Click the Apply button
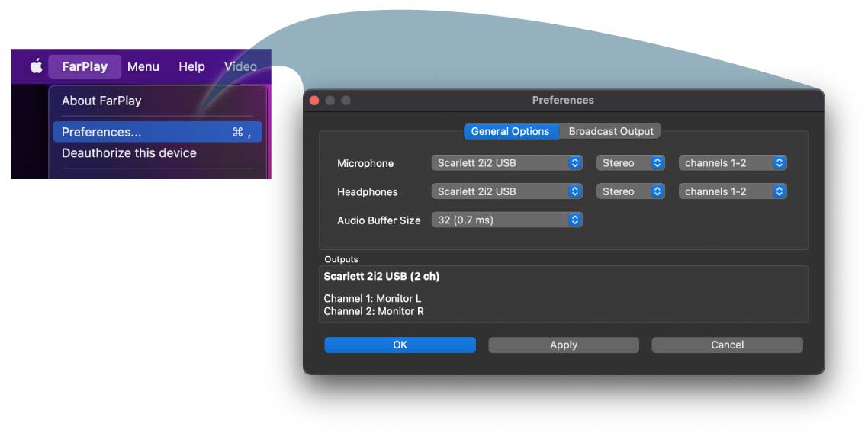The width and height of the screenshot is (868, 433). pos(564,345)
